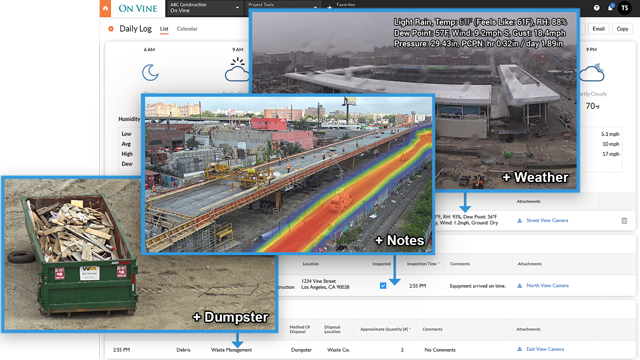The width and height of the screenshot is (640, 360).
Task: Toggle the Inspected checkbox
Action: (383, 286)
